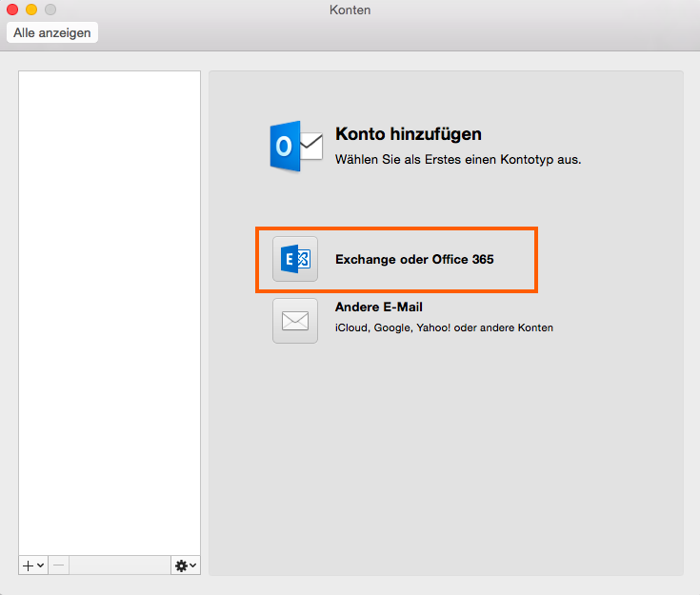Click the Outlook logo icon

[x=296, y=147]
